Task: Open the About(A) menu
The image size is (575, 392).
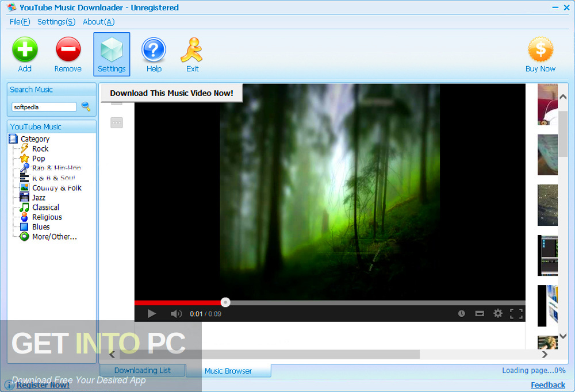Action: pos(99,22)
